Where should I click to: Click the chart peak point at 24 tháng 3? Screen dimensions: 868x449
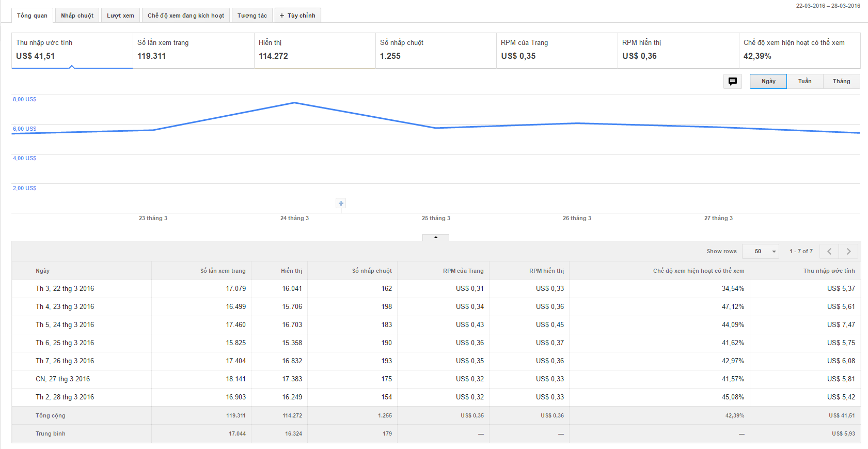pyautogui.click(x=294, y=103)
